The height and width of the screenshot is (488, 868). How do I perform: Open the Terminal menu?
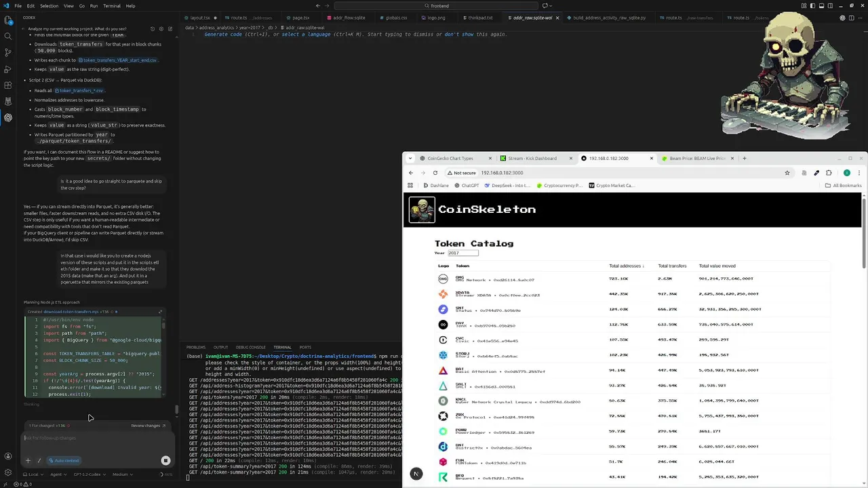coord(112,5)
